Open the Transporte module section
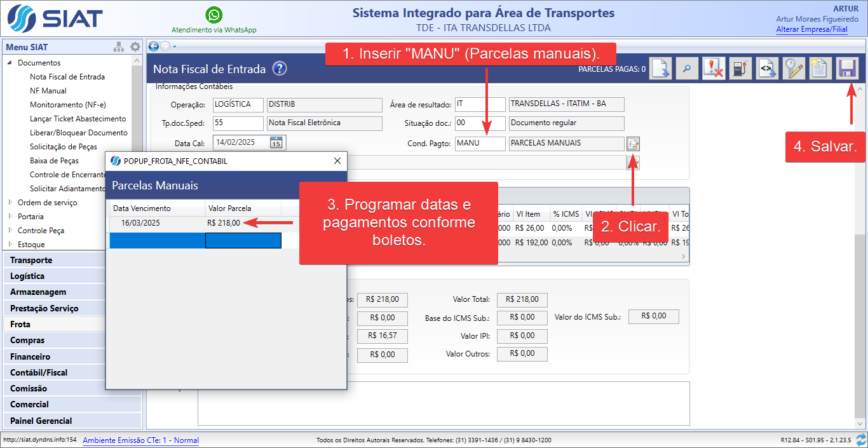This screenshot has width=868, height=448. 31,260
